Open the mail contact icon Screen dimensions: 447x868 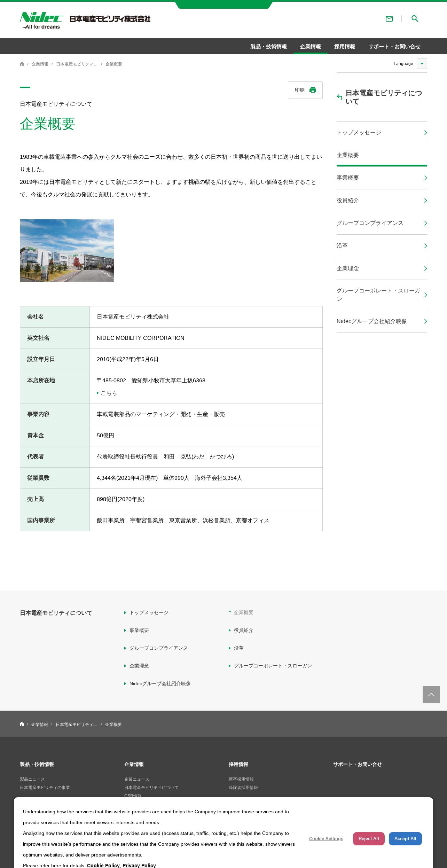[389, 19]
